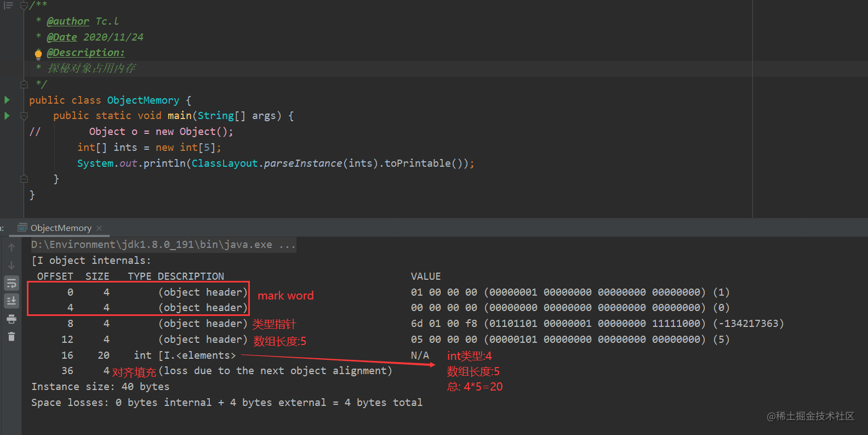Click the fold marker at the comment's end
The height and width of the screenshot is (435, 868).
(x=24, y=84)
